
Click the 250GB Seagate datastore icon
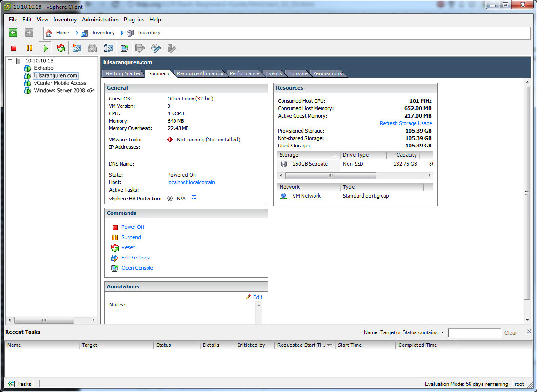pyautogui.click(x=283, y=164)
